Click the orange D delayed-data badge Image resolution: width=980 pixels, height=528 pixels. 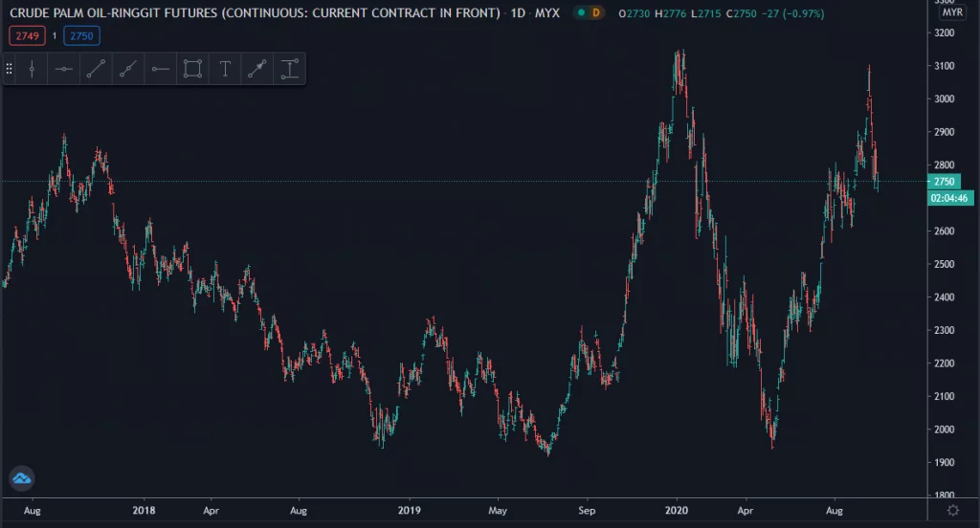(x=596, y=12)
